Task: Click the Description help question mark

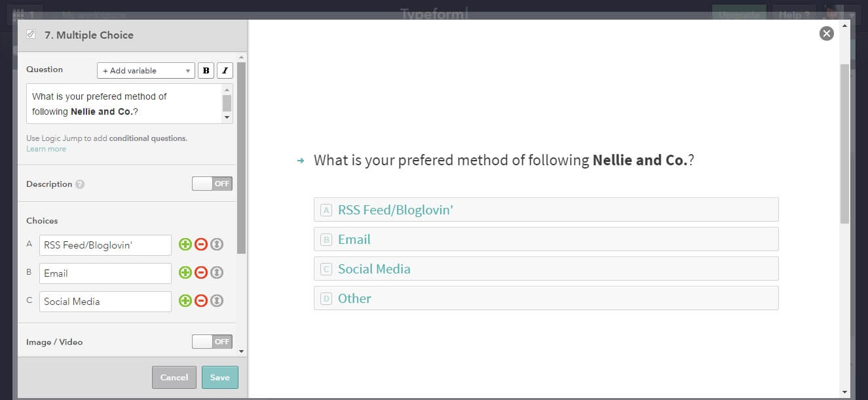Action: coord(80,184)
